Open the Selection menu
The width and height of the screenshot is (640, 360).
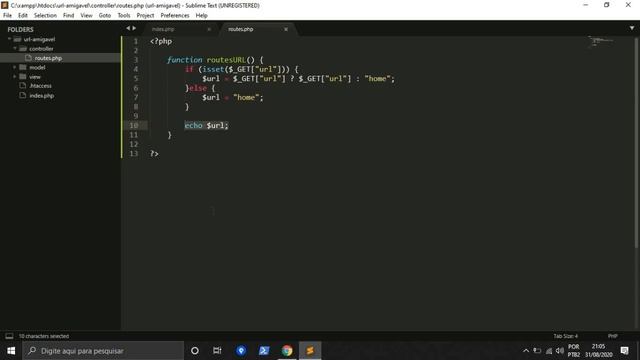click(x=45, y=16)
